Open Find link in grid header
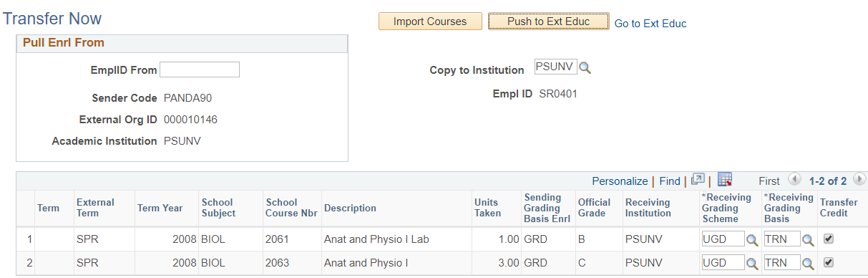Image resolution: width=868 pixels, height=278 pixels. click(670, 181)
